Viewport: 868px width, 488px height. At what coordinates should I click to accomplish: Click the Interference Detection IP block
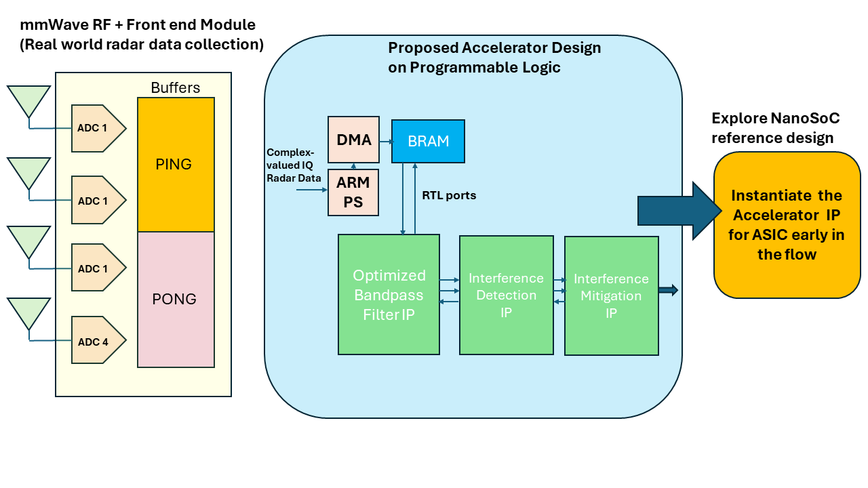506,295
